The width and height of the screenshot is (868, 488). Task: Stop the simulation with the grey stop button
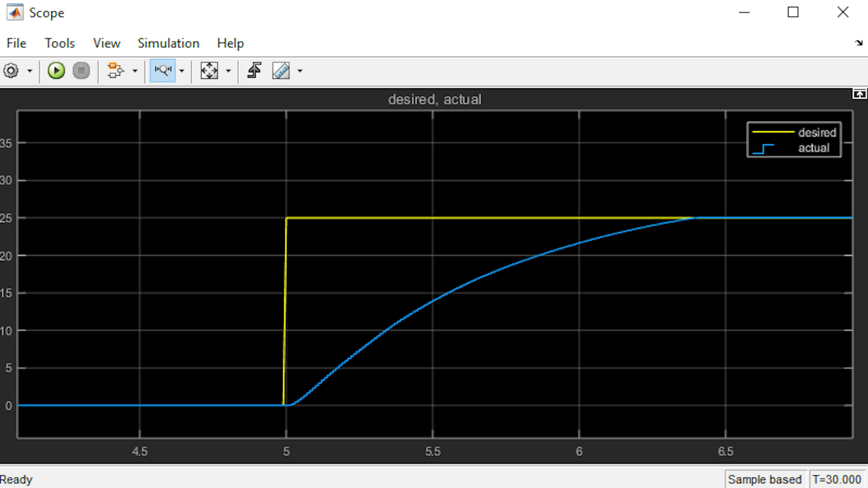coord(81,71)
